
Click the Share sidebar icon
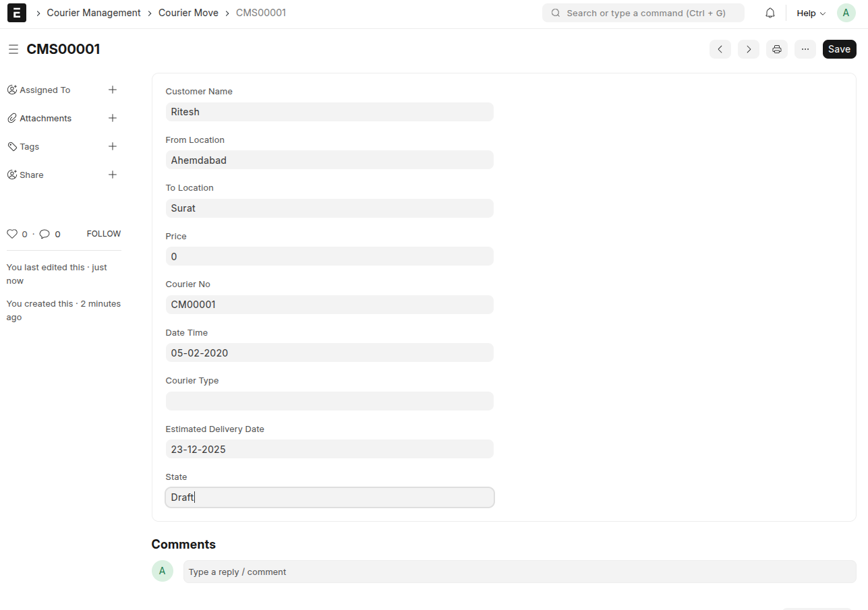point(12,175)
